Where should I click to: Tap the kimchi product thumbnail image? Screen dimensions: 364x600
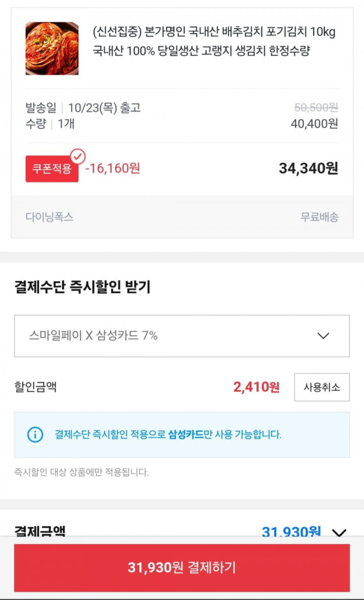(52, 48)
